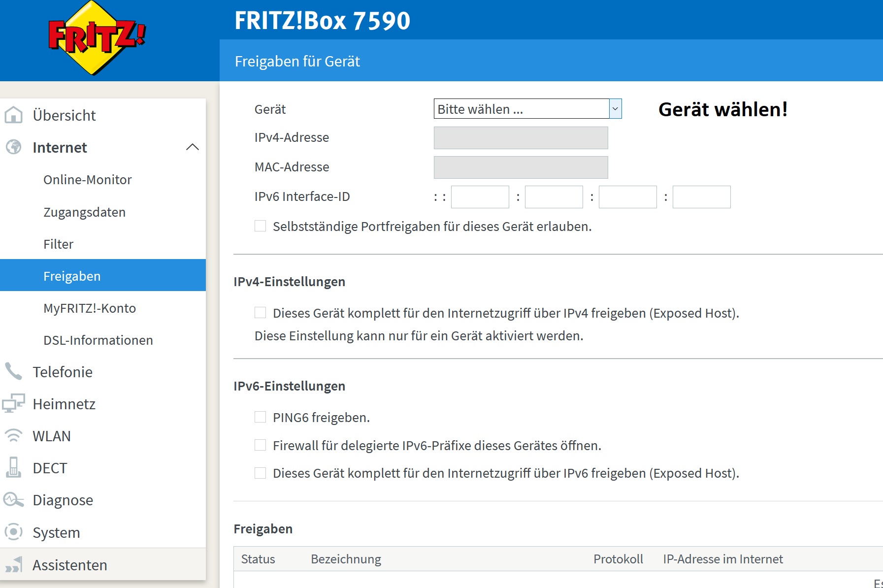The width and height of the screenshot is (883, 588).
Task: Check Firewall für delegierte IPv6-Präfixe öffnen
Action: pyautogui.click(x=260, y=445)
